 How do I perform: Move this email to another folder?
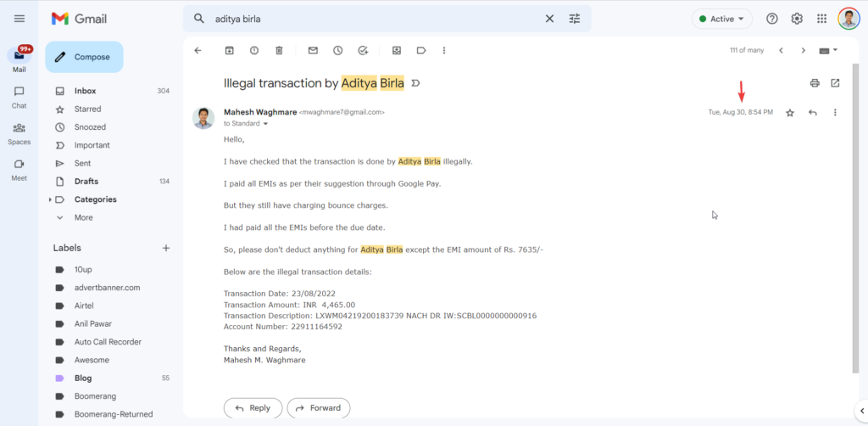[x=397, y=50]
